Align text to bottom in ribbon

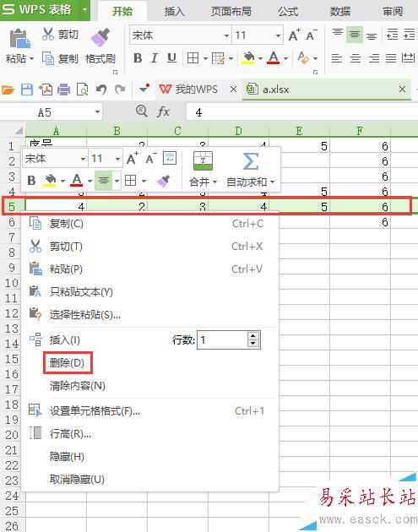pyautogui.click(x=372, y=35)
